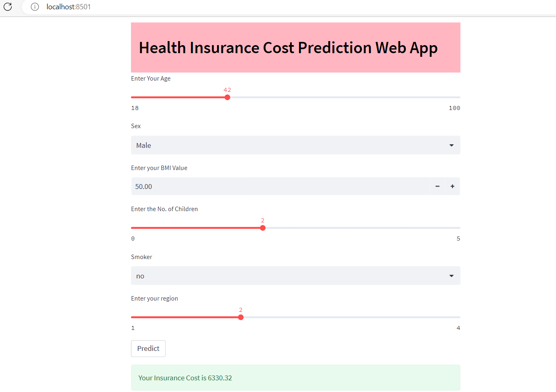Image resolution: width=556 pixels, height=392 pixels.
Task: Click the plus stepper to increase BMI
Action: 452,186
